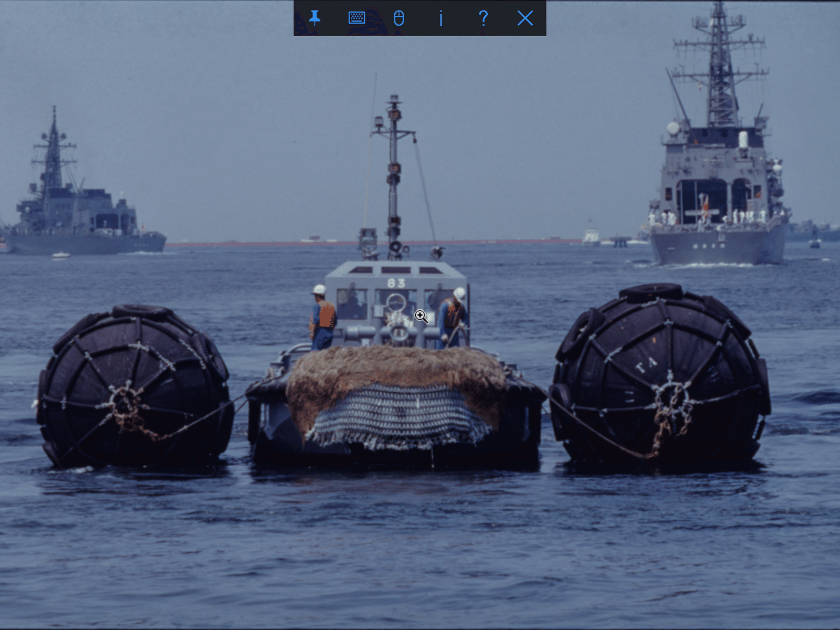
Task: Select the mouse options icon
Action: pyautogui.click(x=399, y=18)
